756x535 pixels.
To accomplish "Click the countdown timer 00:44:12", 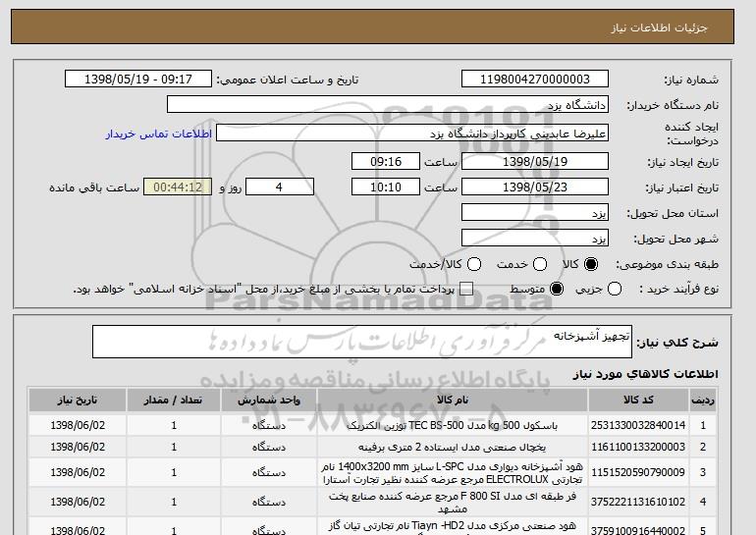I will coord(178,187).
